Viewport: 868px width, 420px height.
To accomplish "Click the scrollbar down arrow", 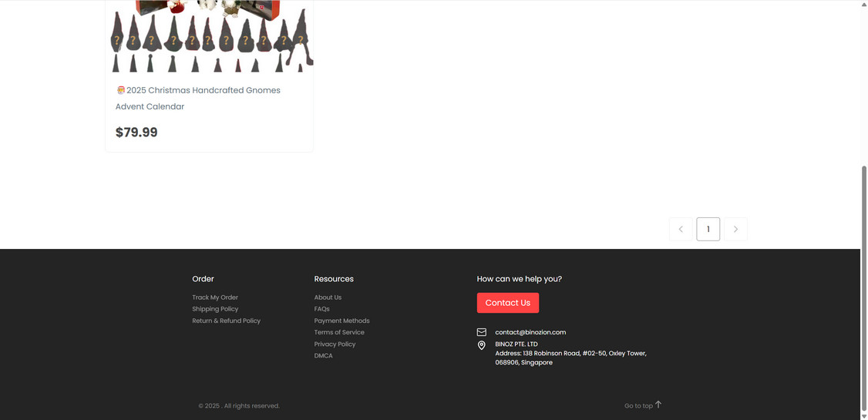I will point(863,415).
